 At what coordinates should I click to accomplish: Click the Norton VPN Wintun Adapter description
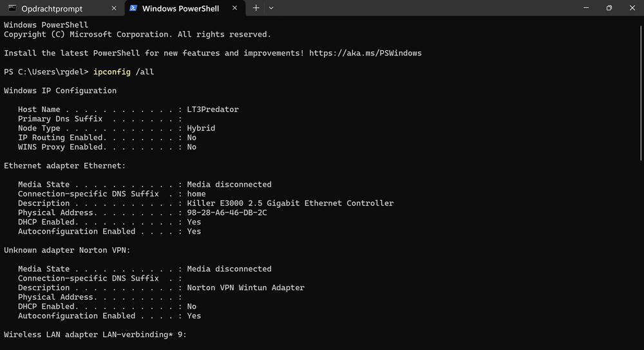pyautogui.click(x=245, y=288)
